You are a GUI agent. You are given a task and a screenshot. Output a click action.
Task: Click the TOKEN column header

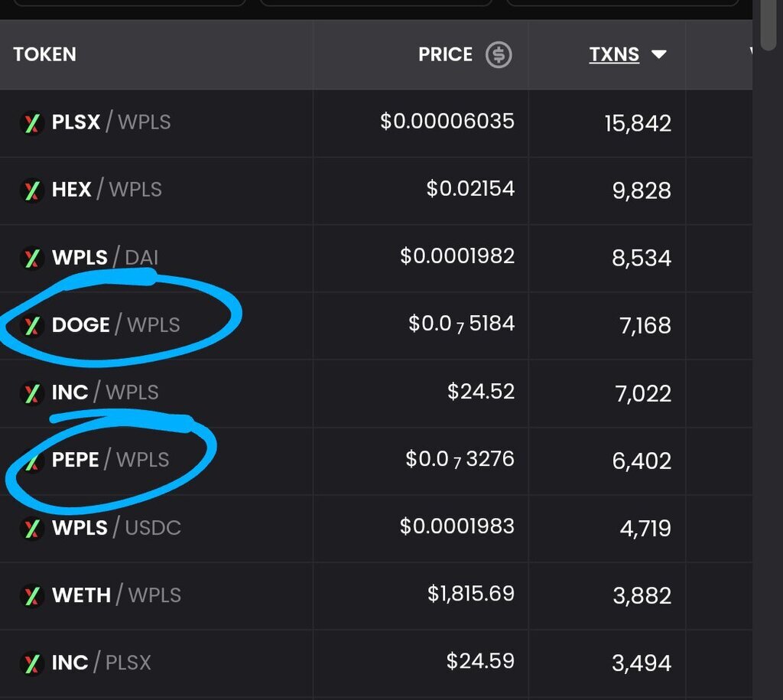click(x=44, y=55)
